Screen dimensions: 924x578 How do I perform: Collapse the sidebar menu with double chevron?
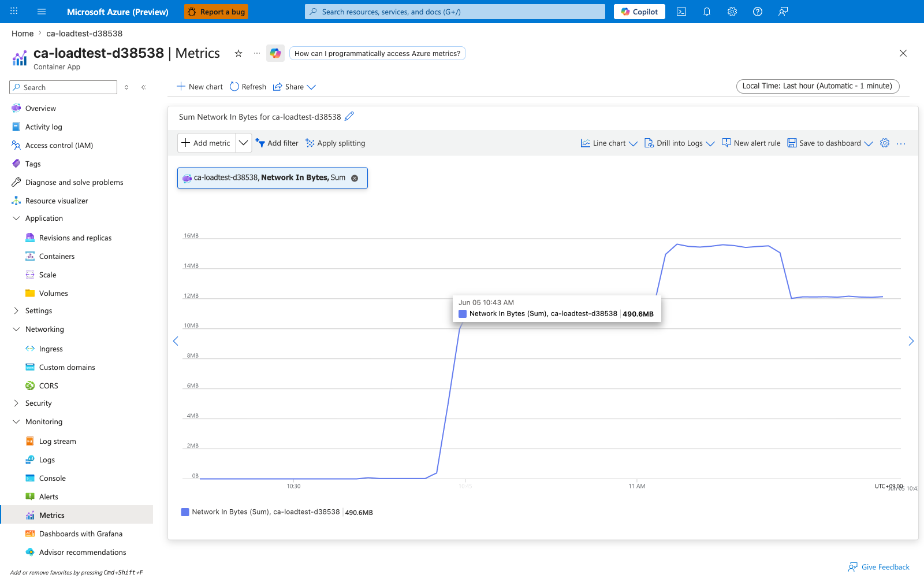144,87
